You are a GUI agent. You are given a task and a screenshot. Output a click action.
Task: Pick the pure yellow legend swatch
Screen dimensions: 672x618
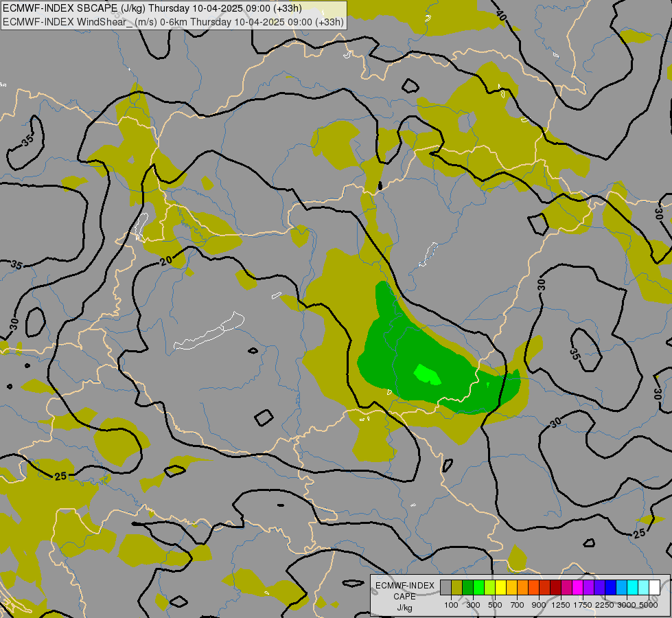[x=500, y=587]
